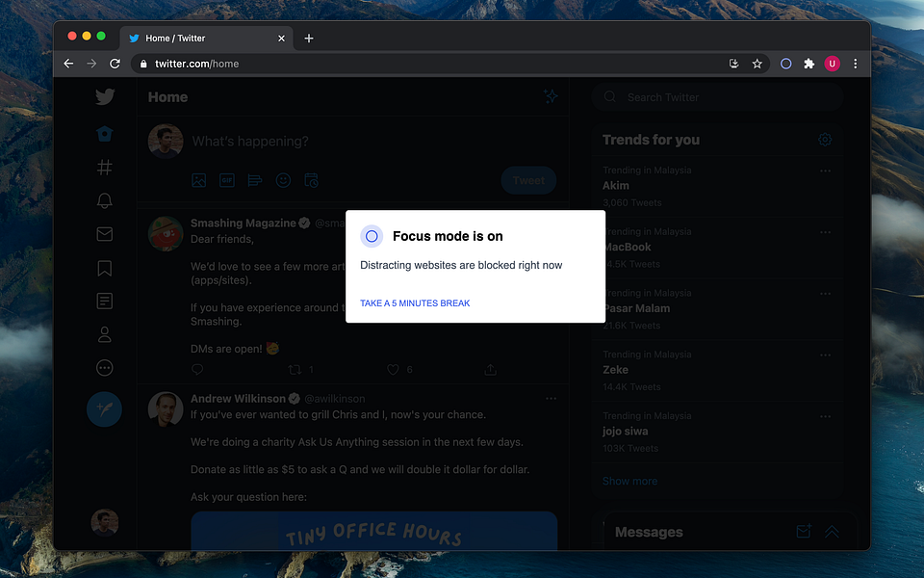The image size is (924, 578).
Task: Bookmark this page with the star icon
Action: (x=757, y=64)
